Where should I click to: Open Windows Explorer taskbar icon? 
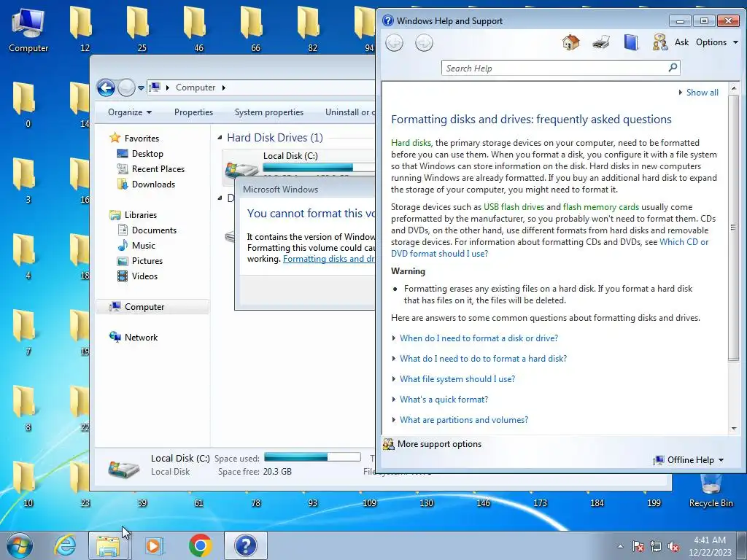(109, 545)
